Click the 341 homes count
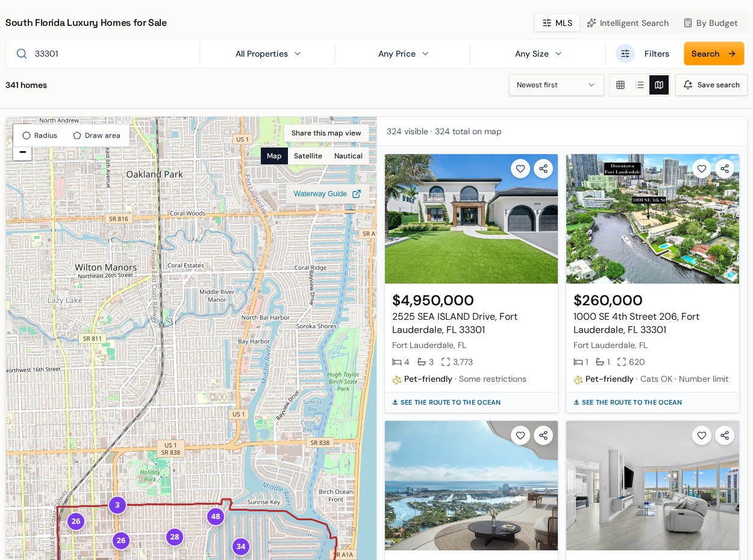The image size is (753, 560). 26,85
